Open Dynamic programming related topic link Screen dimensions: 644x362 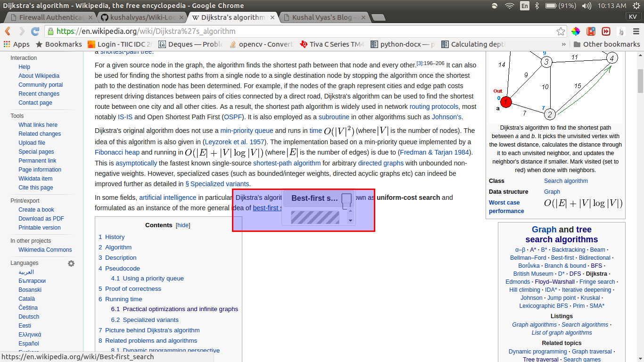pyautogui.click(x=537, y=352)
